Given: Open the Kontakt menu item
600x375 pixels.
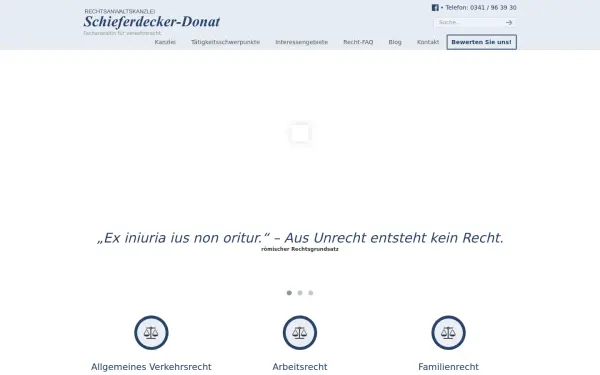Looking at the screenshot, I should pyautogui.click(x=428, y=42).
